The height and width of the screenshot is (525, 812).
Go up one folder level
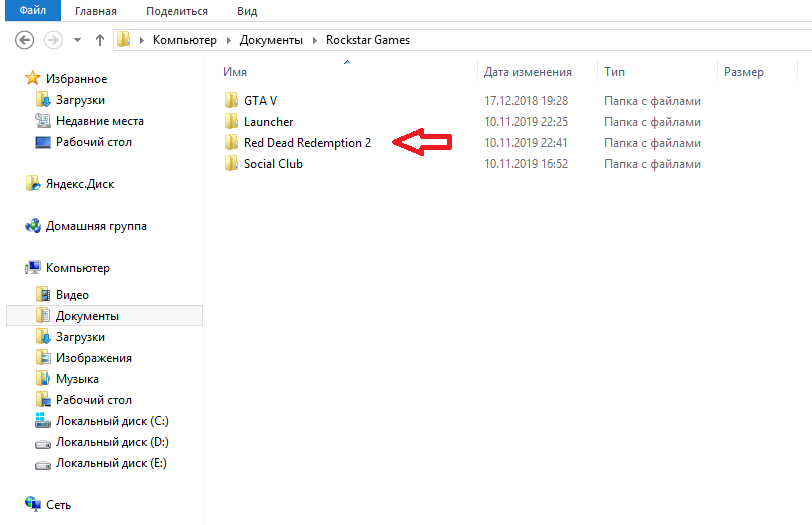click(100, 40)
